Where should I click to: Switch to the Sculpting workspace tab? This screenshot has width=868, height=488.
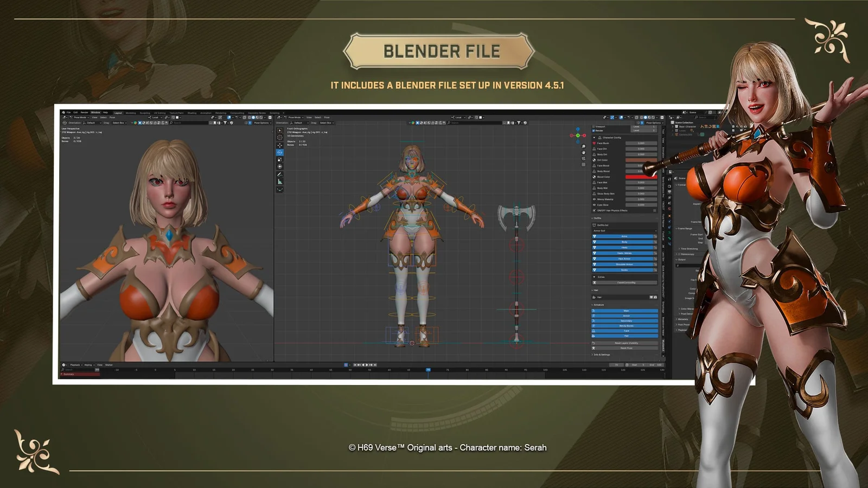click(145, 112)
